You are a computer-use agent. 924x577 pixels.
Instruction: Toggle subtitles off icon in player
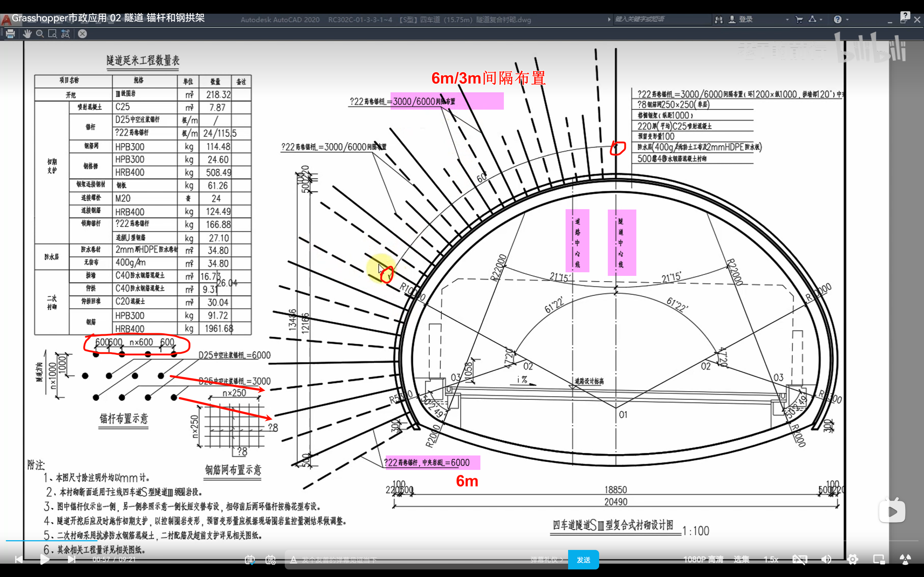[x=799, y=559]
